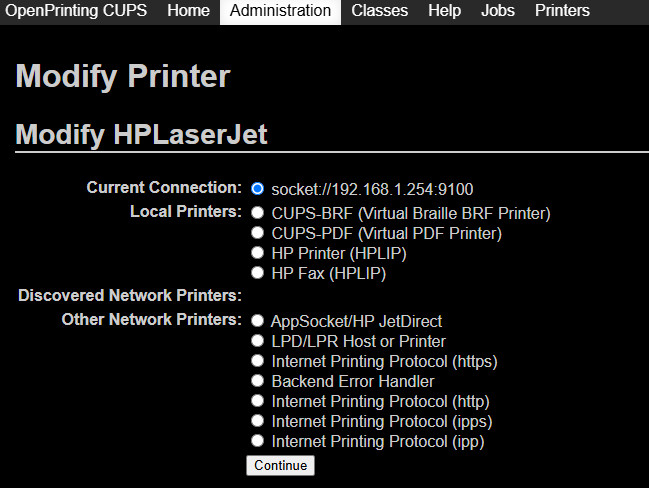Open the Administration tab
This screenshot has width=649, height=488.
tap(280, 11)
